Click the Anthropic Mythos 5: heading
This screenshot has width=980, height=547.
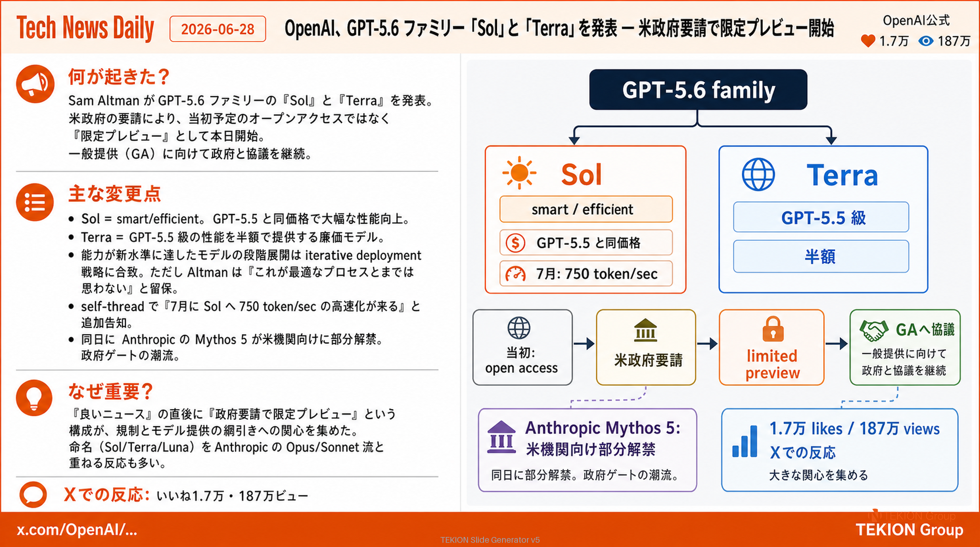tap(603, 428)
